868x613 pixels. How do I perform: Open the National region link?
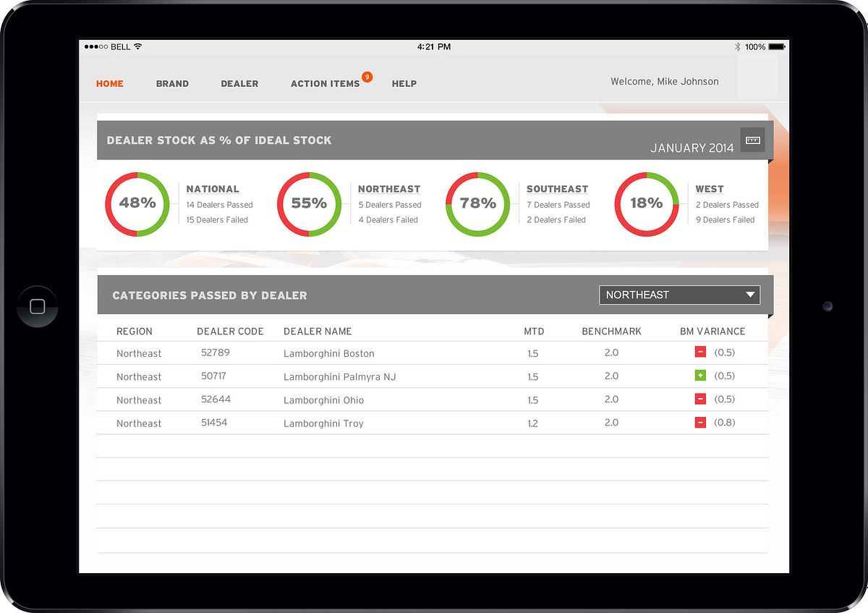point(213,189)
